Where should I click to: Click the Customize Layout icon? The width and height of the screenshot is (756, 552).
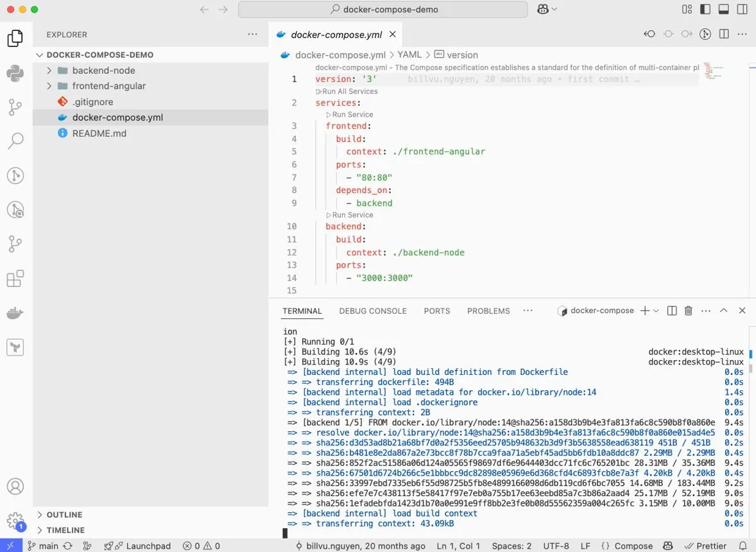[x=687, y=9]
